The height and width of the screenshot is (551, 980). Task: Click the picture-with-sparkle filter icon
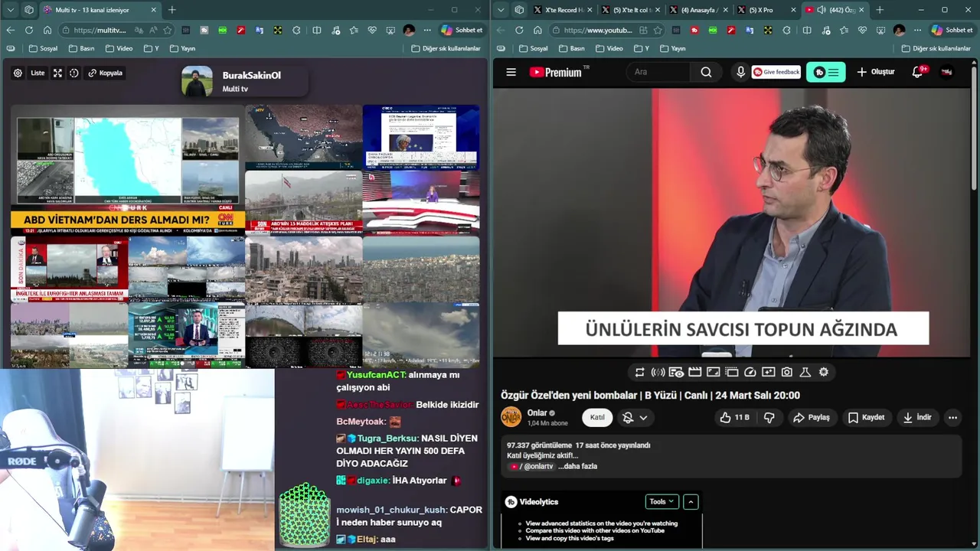769,372
